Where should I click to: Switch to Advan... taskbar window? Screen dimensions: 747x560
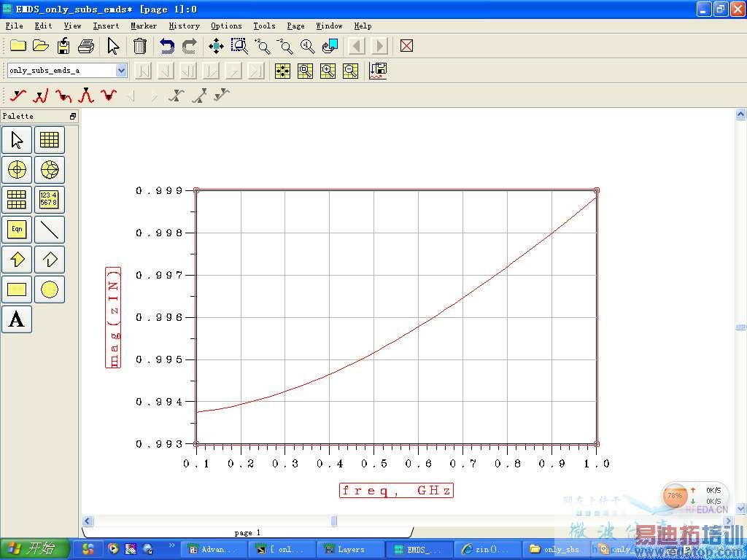pos(212,550)
